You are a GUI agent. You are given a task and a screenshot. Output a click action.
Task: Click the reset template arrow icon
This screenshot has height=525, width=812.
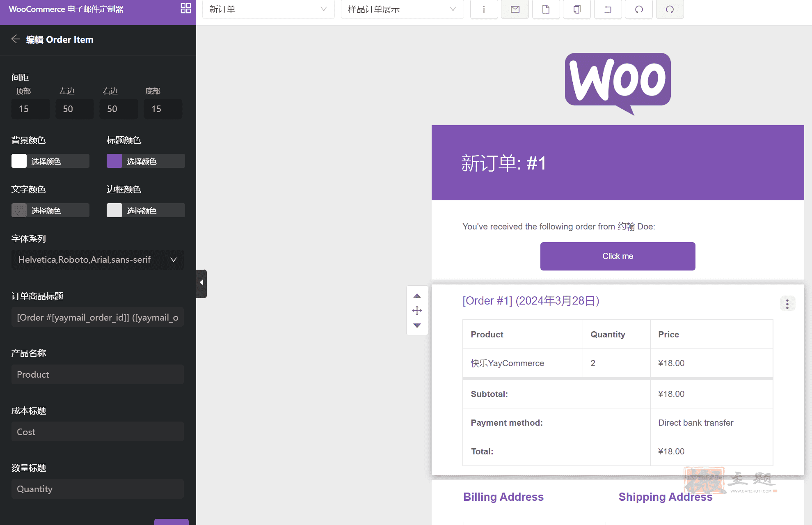608,9
